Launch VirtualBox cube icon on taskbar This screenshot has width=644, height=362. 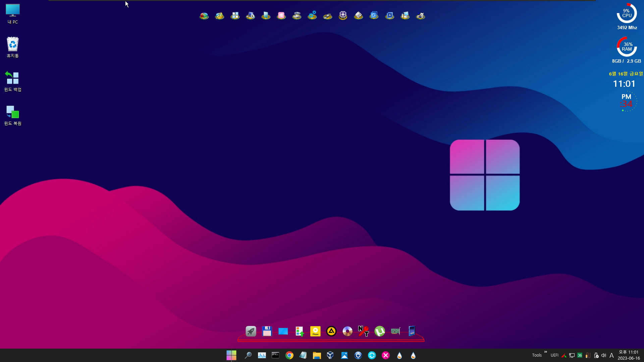coord(330,355)
